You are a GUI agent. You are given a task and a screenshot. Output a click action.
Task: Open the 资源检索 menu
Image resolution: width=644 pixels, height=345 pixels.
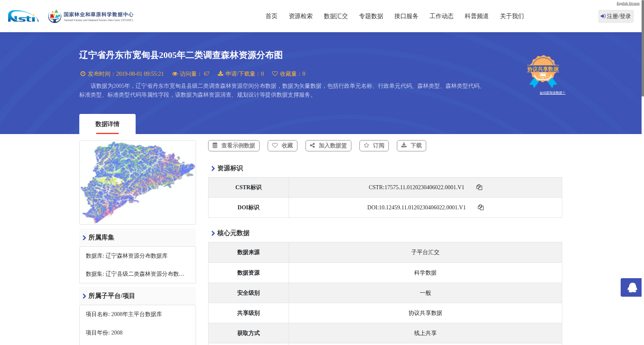301,16
